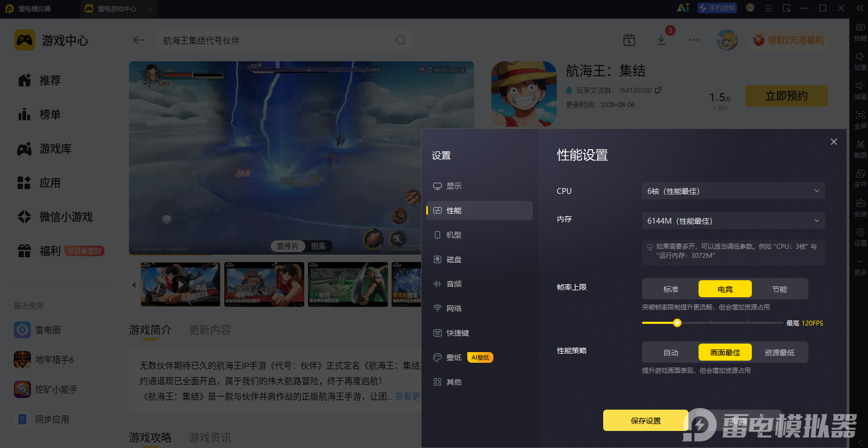
Task: Open the 磁盘 settings tab
Action: click(480, 259)
